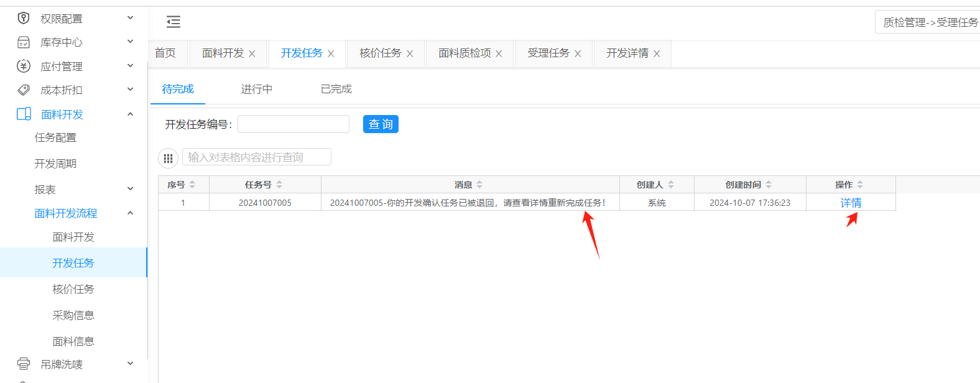Switch to the 进行中 tab
The image size is (980, 383).
coord(257,89)
